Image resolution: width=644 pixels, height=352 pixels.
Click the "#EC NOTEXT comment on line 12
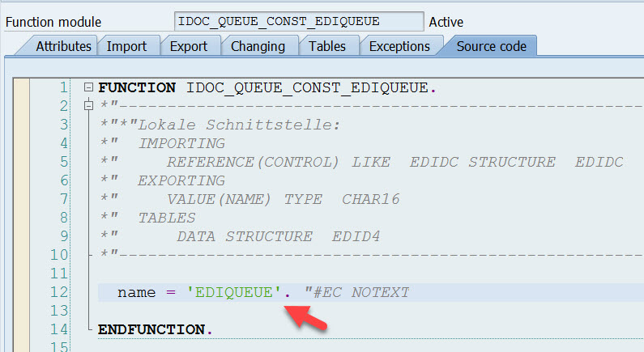pyautogui.click(x=357, y=292)
